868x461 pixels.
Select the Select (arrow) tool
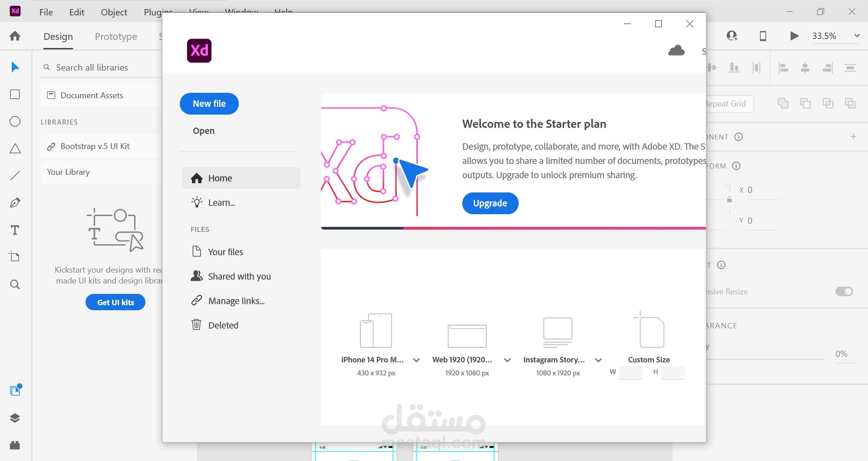click(15, 67)
